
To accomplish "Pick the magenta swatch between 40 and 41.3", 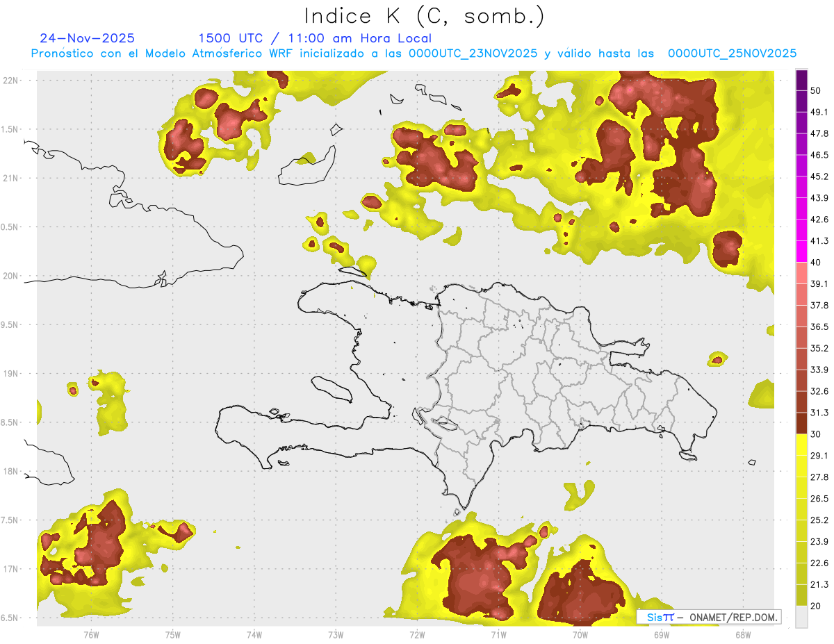I will click(x=801, y=251).
